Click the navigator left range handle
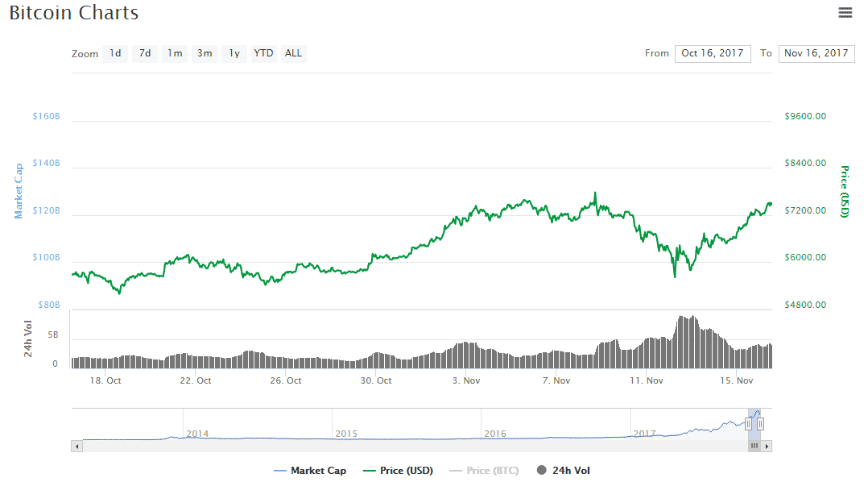Screen dimensions: 868x482 point(749,424)
